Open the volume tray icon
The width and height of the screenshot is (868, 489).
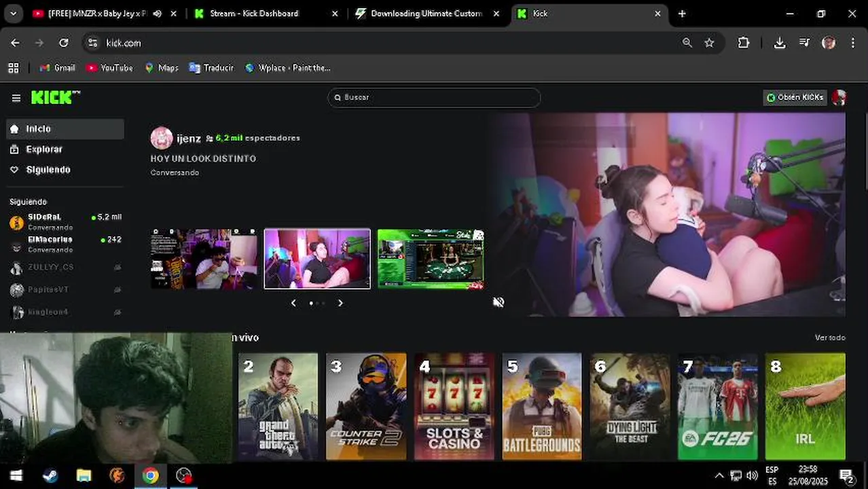point(752,476)
